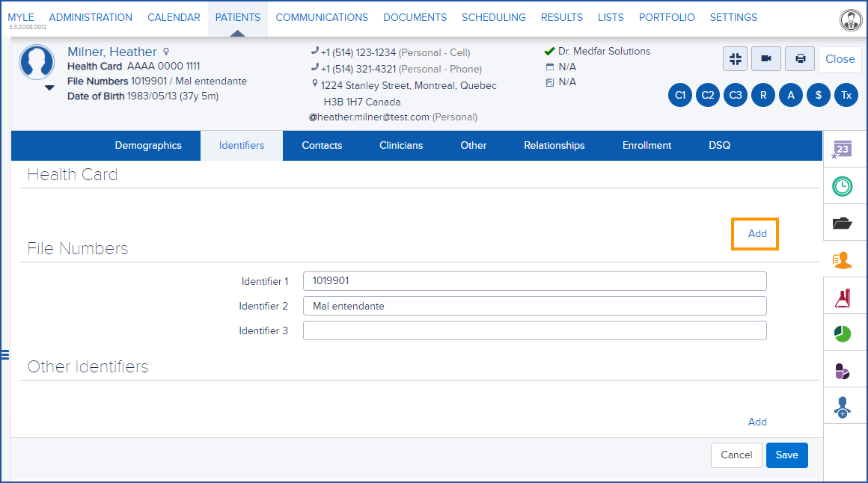Open the user avatar menu at top right
Viewport: 868px width, 483px height.
(851, 19)
